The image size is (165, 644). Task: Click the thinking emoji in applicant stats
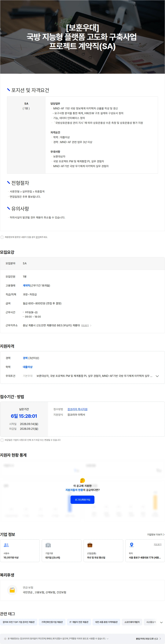point(82,480)
